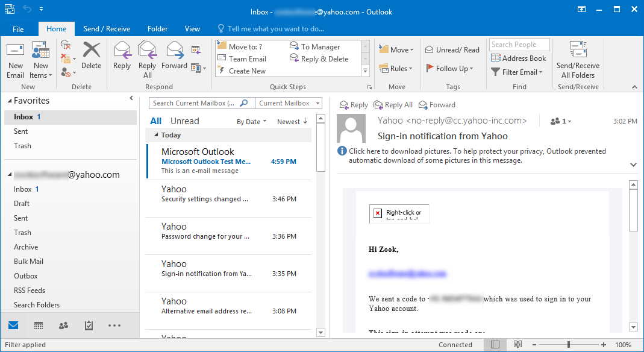
Task: Open the By Date sort dropdown
Action: pos(252,121)
